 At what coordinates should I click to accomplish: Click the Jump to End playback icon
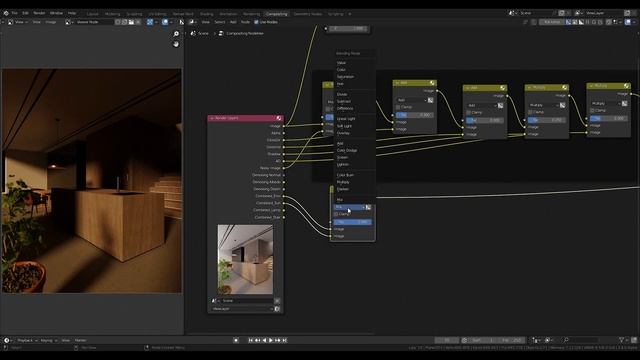click(x=285, y=340)
